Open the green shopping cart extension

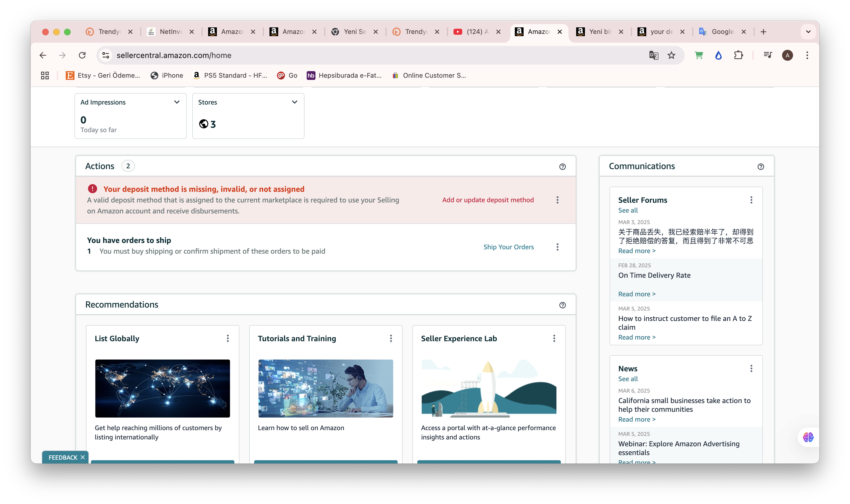tap(699, 55)
